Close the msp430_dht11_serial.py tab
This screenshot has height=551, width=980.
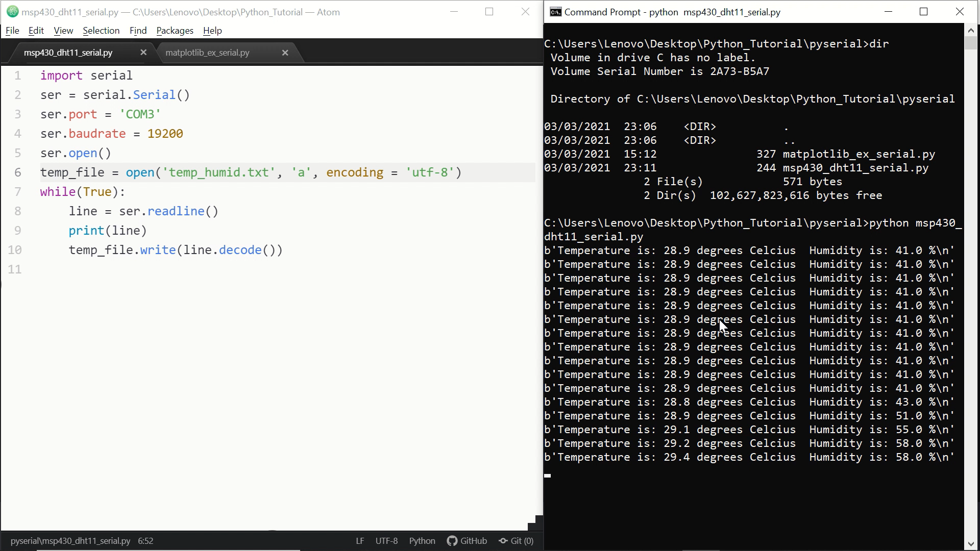(143, 52)
